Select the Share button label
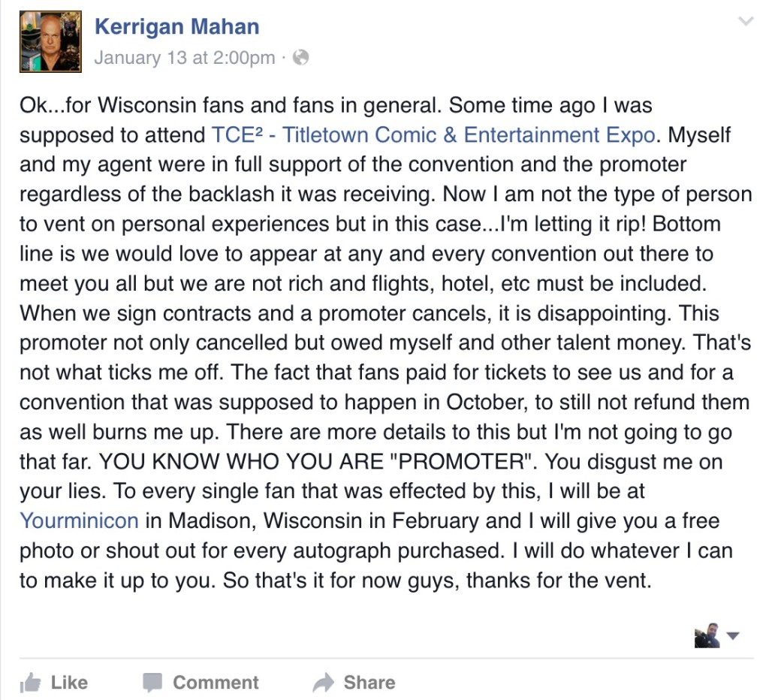 click(x=369, y=682)
